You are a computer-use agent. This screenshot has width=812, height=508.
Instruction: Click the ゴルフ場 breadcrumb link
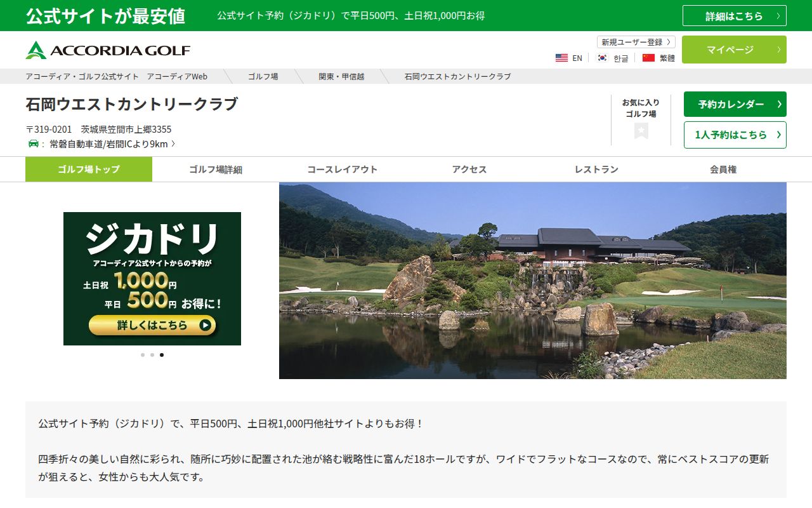[x=263, y=76]
